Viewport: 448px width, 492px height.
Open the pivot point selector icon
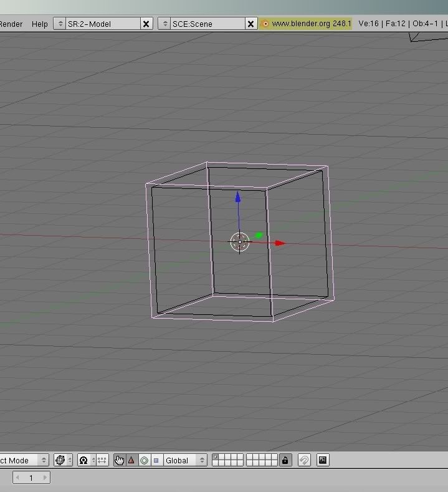[83, 460]
